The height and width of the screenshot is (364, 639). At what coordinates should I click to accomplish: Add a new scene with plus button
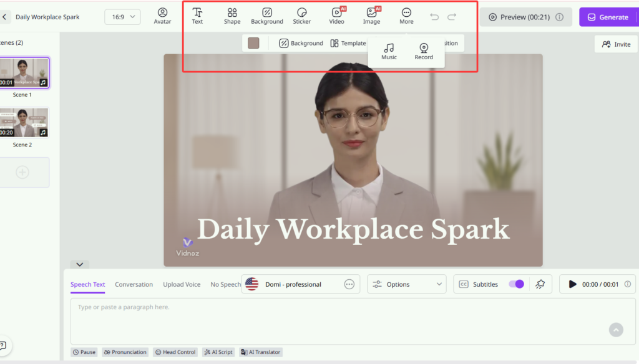click(x=22, y=172)
